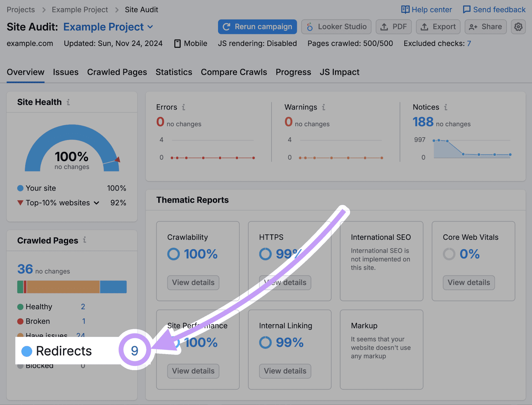Viewport: 532px width, 405px height.
Task: Switch to the Issues tab
Action: (66, 72)
